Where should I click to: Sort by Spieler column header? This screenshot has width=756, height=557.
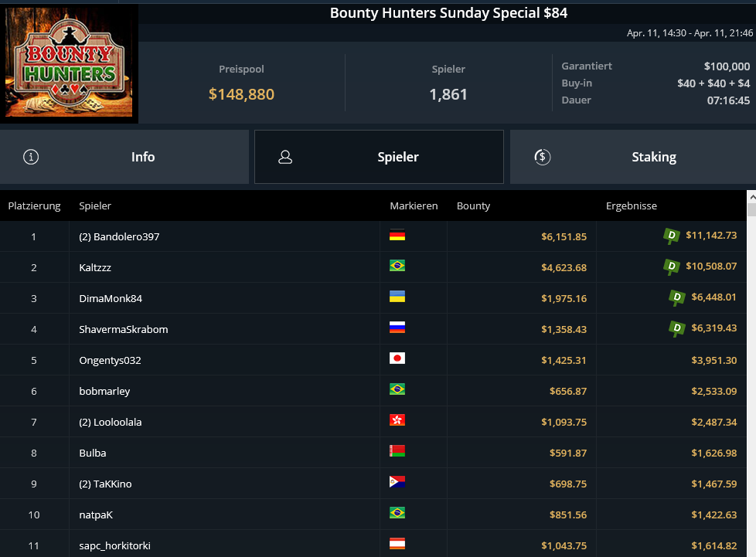[95, 205]
